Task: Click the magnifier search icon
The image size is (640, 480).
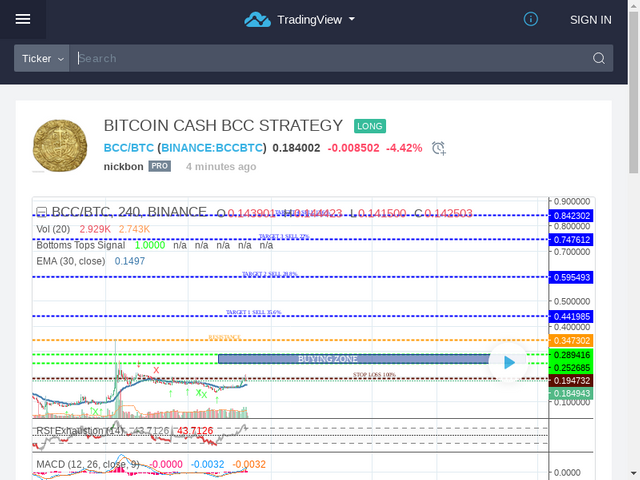Action: coord(599,58)
